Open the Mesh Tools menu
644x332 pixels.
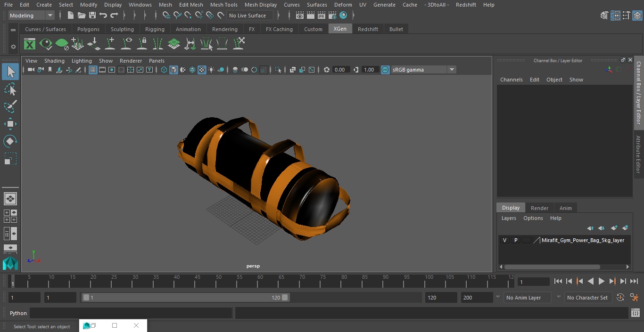[223, 5]
